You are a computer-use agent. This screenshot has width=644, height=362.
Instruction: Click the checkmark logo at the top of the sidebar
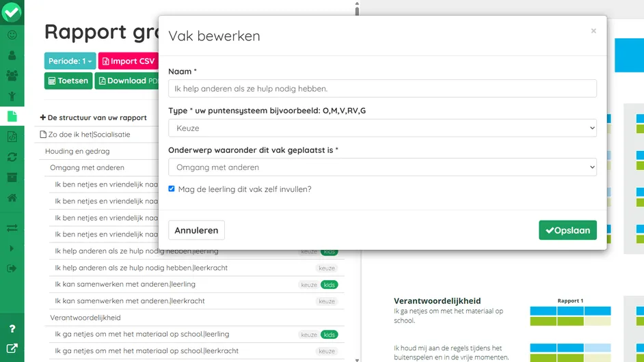[12, 12]
